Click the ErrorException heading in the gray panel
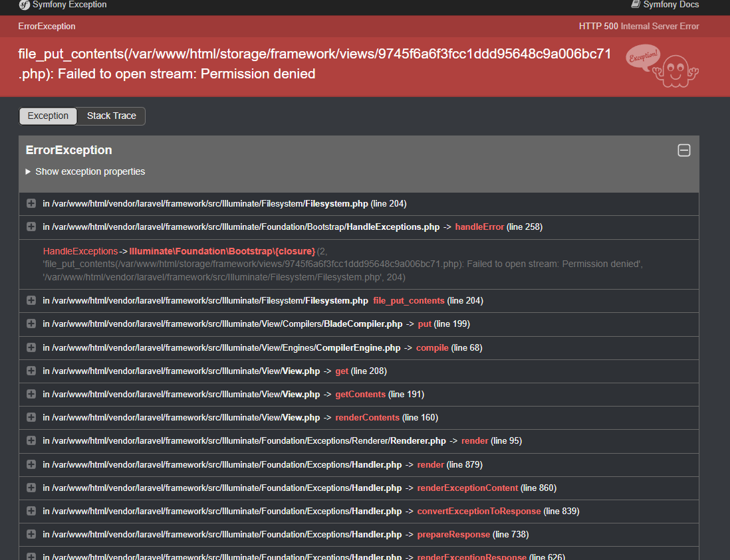The image size is (730, 560). pos(69,150)
